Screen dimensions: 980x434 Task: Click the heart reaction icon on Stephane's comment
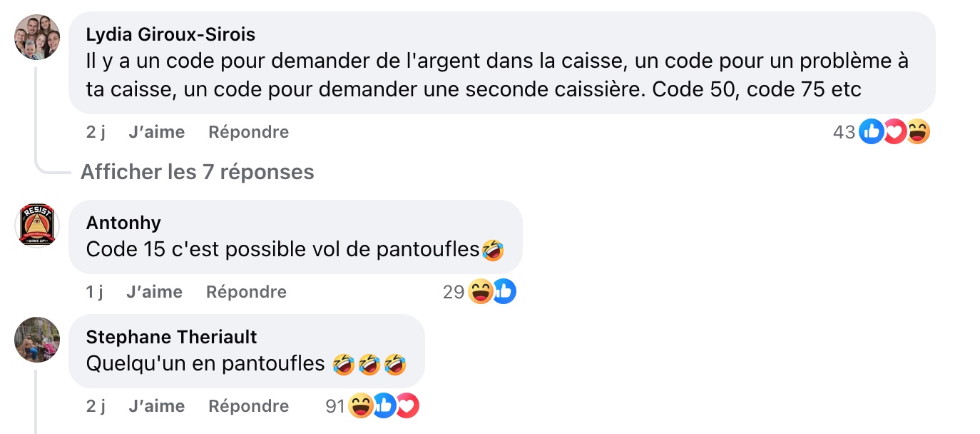407,405
